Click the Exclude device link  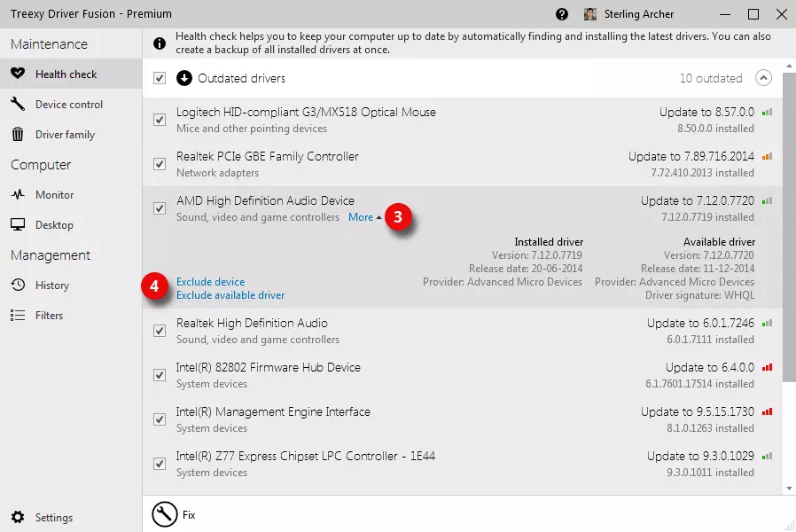tap(210, 282)
